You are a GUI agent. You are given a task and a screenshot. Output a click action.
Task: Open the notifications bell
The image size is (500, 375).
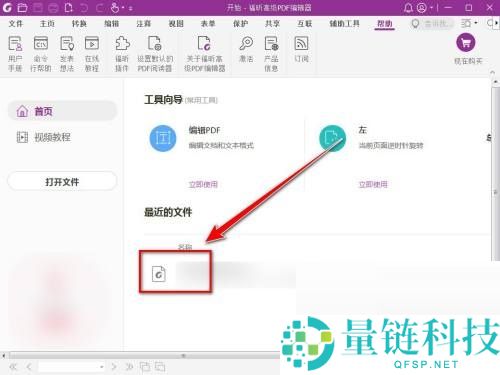408,7
